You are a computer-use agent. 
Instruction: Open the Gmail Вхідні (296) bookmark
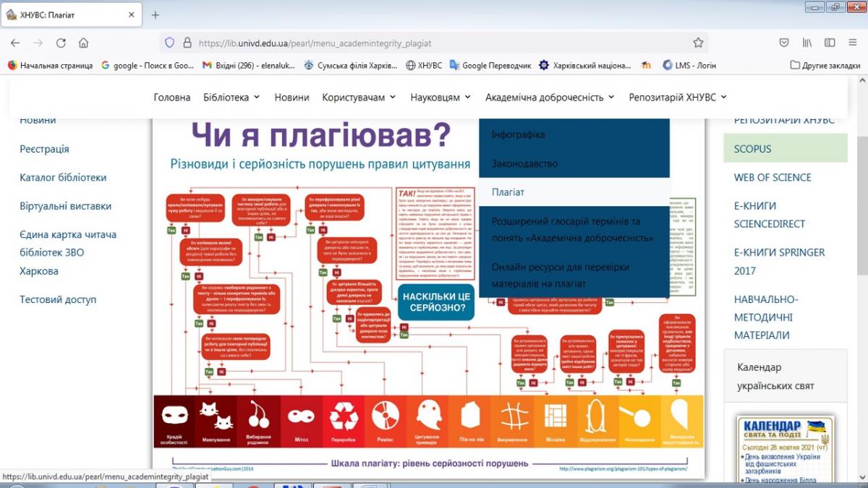[x=248, y=65]
